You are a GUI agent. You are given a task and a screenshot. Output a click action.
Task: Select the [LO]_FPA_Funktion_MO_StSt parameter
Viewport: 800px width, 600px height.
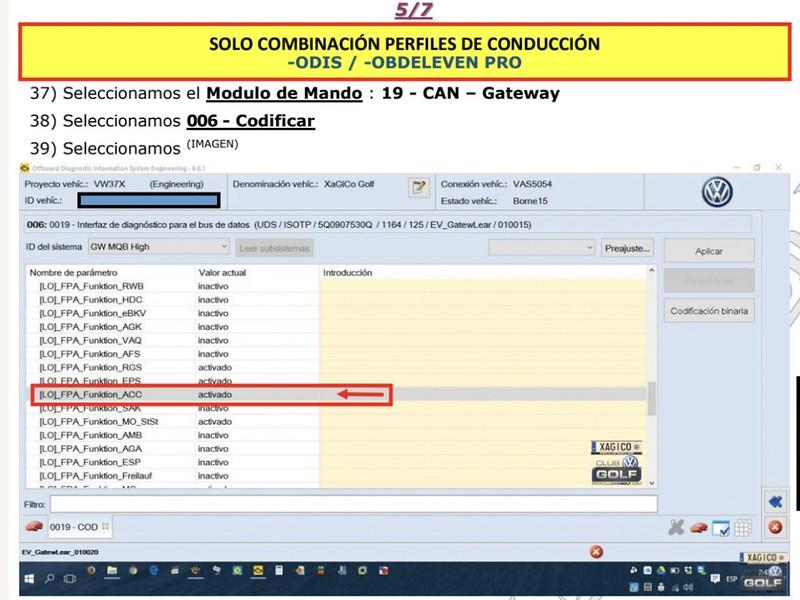(x=98, y=422)
